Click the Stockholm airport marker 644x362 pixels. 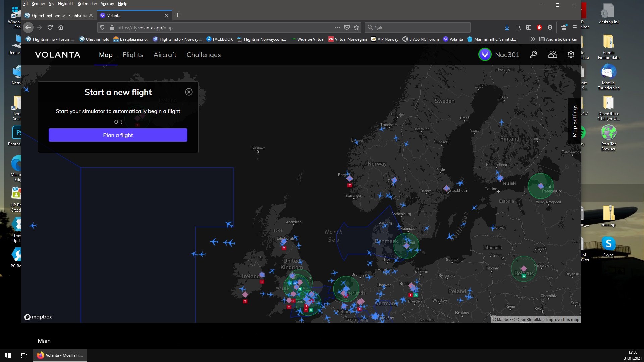pyautogui.click(x=446, y=188)
